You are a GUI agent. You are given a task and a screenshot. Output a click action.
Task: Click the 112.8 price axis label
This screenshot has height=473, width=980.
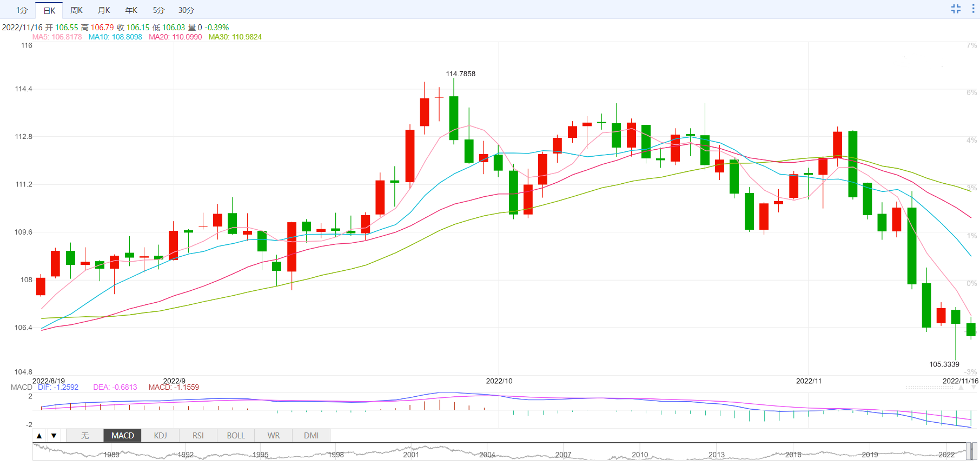pyautogui.click(x=24, y=137)
